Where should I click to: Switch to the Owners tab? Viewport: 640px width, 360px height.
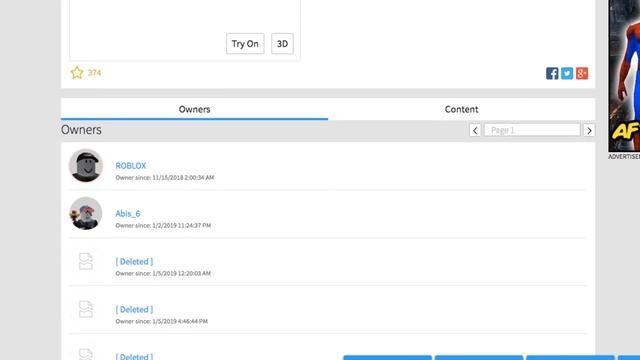(194, 109)
